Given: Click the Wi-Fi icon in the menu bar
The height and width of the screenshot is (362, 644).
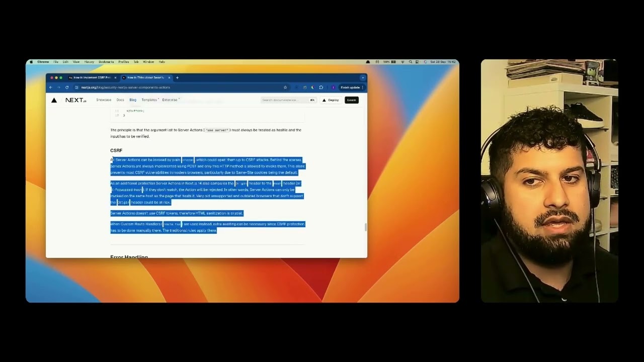Looking at the screenshot, I should 403,62.
